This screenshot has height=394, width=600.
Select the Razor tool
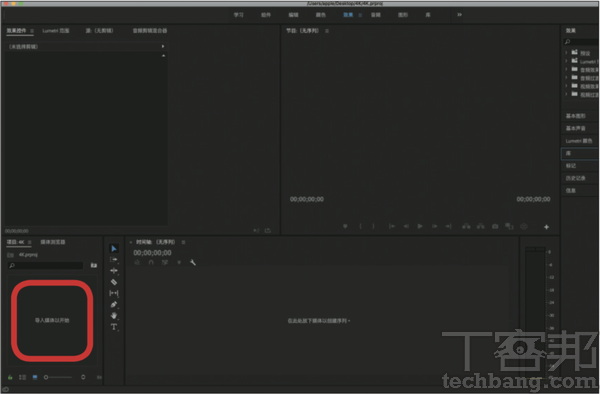point(114,282)
